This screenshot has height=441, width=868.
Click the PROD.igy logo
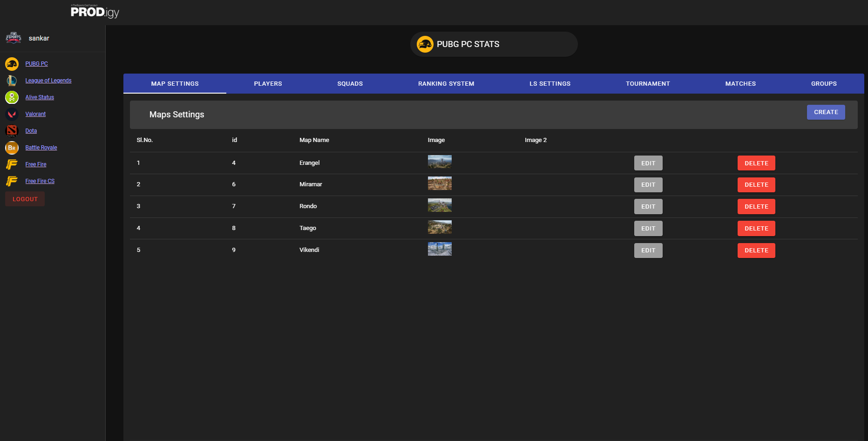(x=95, y=12)
